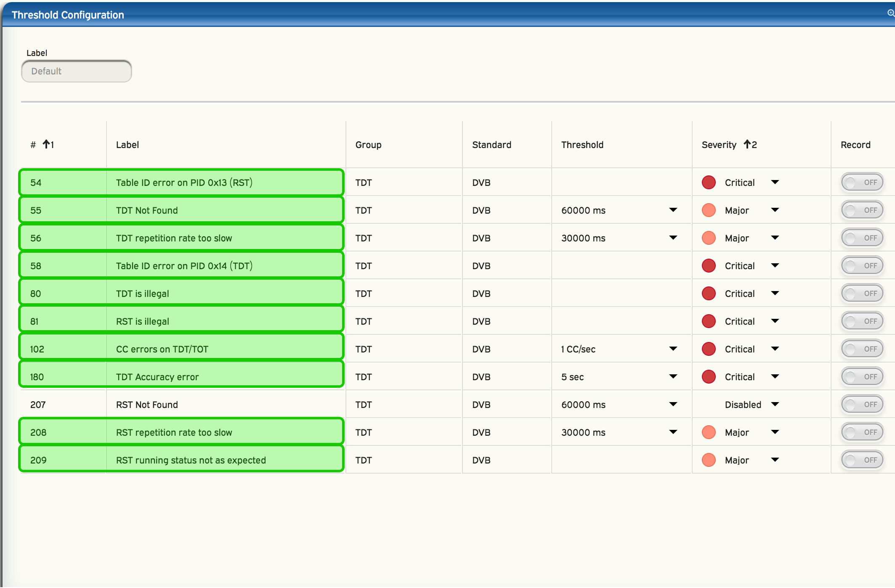Toggle Record switch for row 54
Viewport: 895px width, 588px height.
tap(861, 183)
